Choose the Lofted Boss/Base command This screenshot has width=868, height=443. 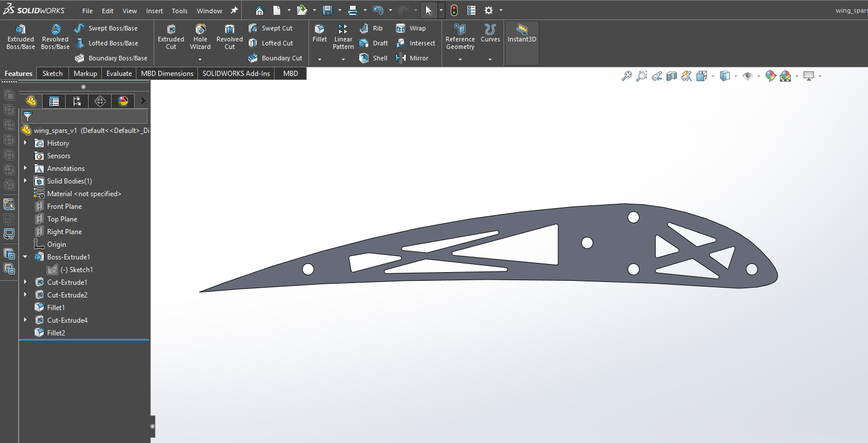106,43
